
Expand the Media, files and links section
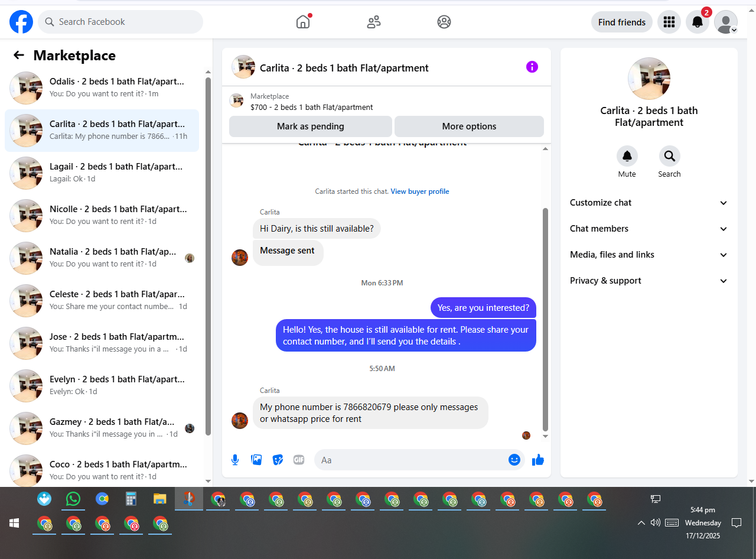649,255
